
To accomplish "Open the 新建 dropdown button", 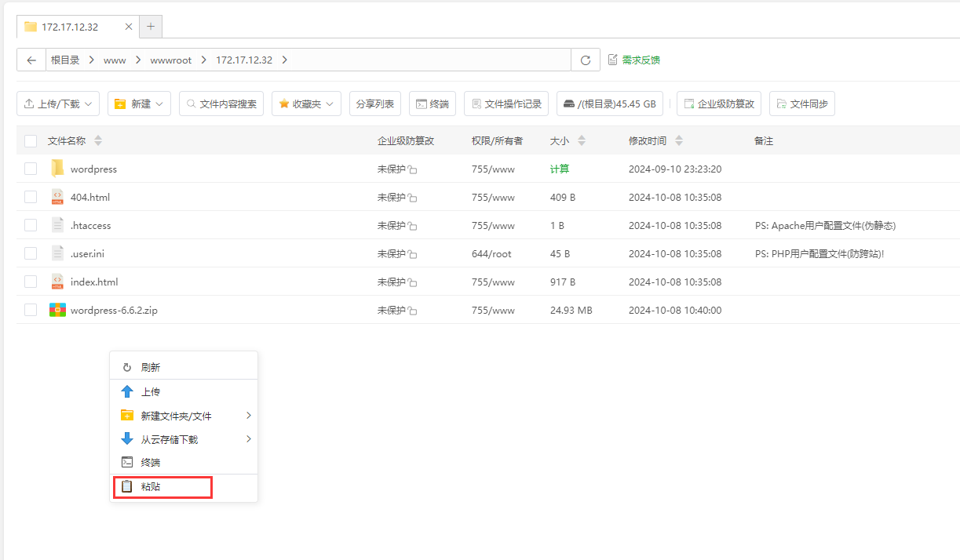I will [x=139, y=104].
